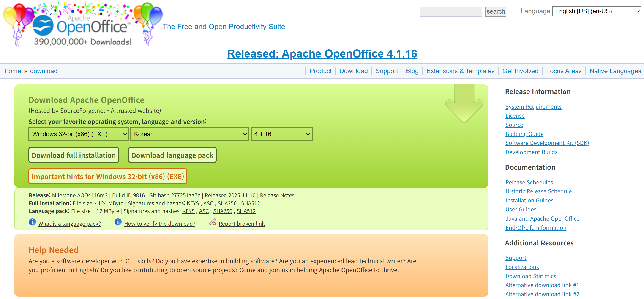Open Alternative download link #2
The width and height of the screenshot is (644, 299).
click(542, 294)
